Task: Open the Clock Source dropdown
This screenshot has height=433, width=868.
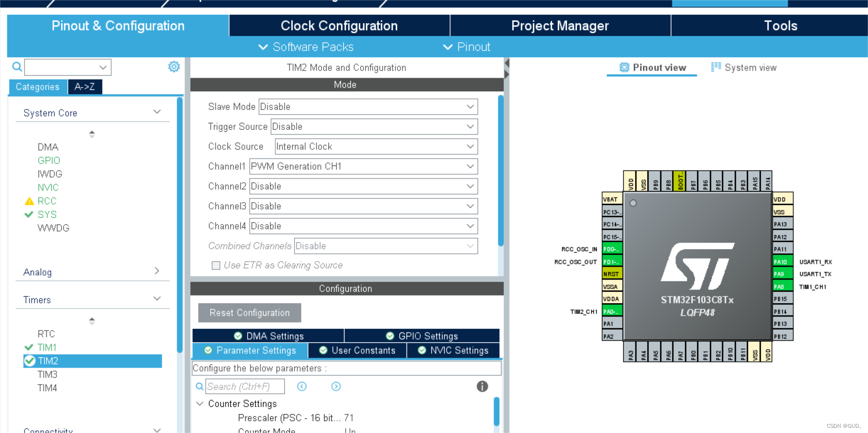Action: tap(376, 146)
